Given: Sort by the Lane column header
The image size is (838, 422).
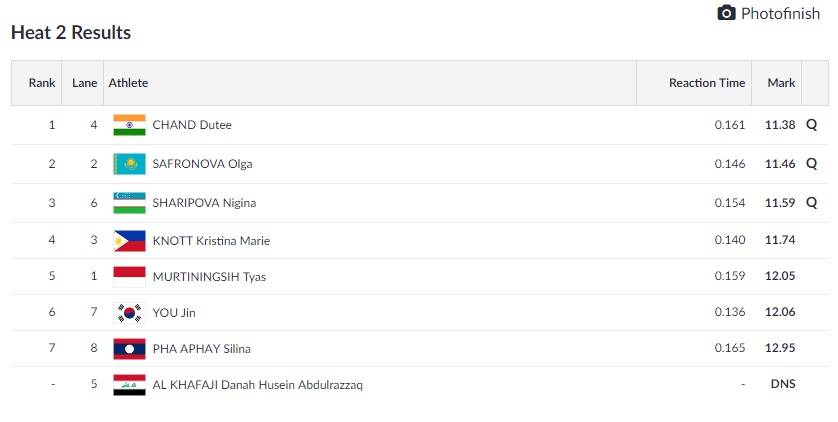Looking at the screenshot, I should pyautogui.click(x=85, y=83).
